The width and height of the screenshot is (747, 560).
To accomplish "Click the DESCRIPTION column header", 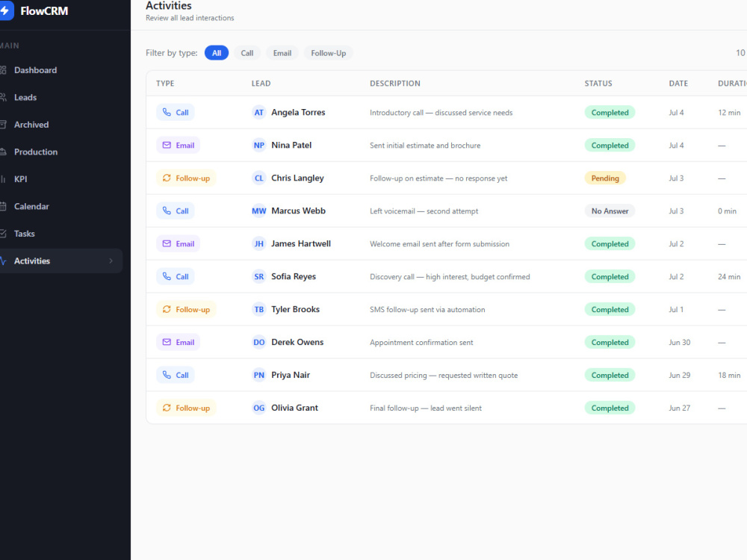I will 395,84.
